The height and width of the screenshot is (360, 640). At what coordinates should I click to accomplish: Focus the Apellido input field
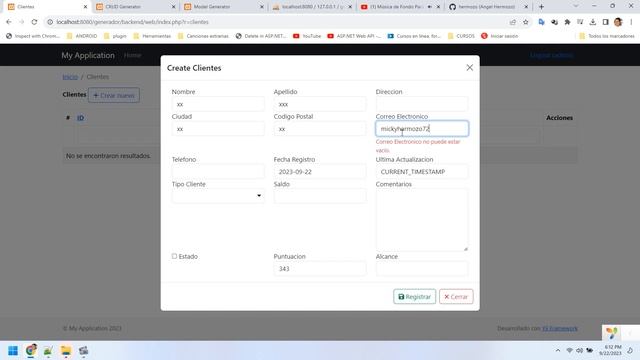[x=320, y=104]
